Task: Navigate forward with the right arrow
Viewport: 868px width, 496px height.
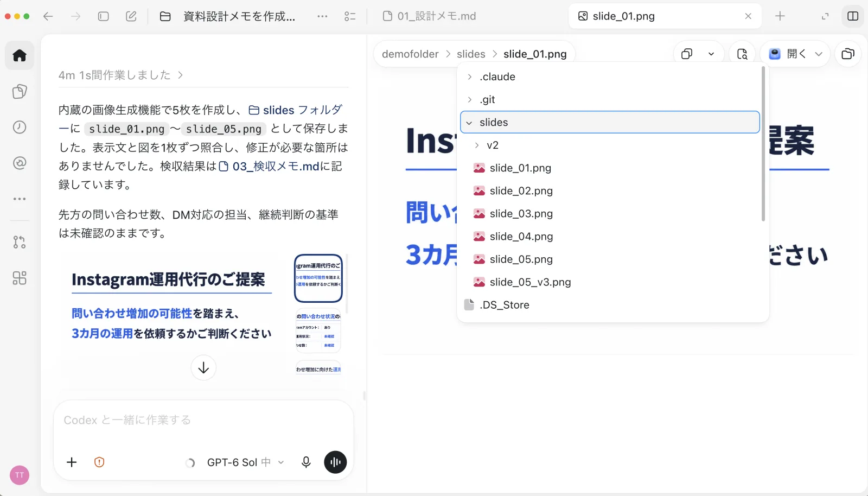Action: point(76,16)
